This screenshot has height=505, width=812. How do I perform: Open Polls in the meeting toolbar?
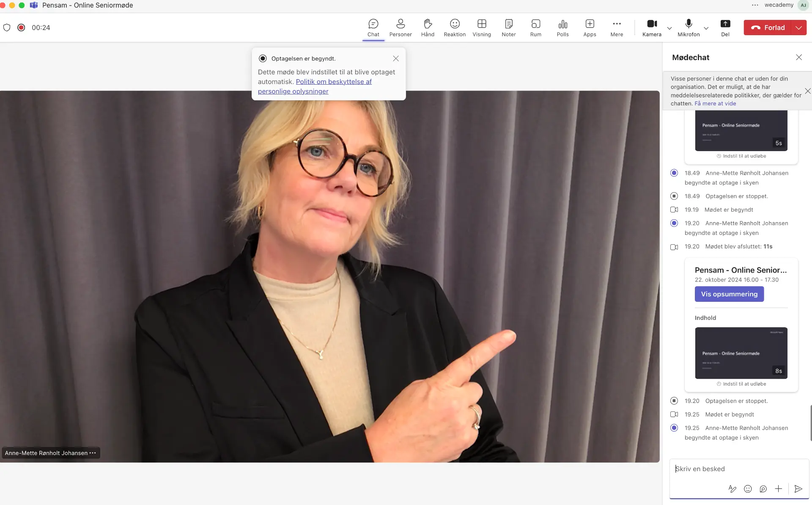coord(563,28)
